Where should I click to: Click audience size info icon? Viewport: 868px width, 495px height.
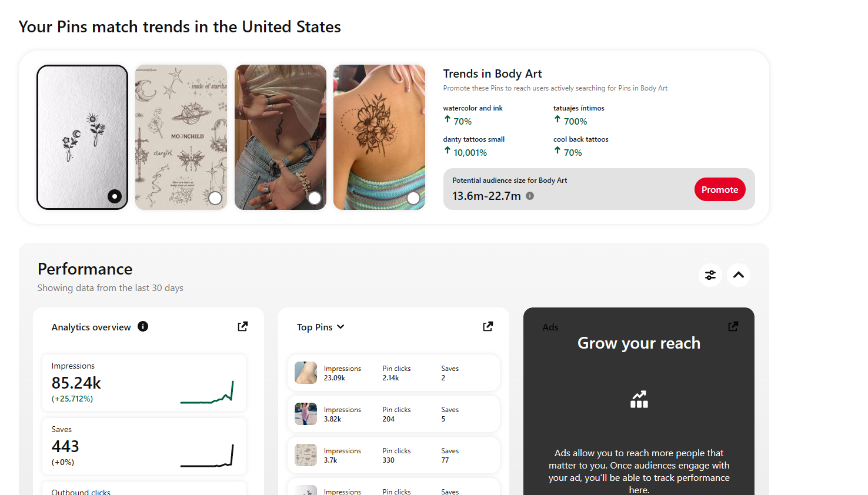tap(530, 196)
